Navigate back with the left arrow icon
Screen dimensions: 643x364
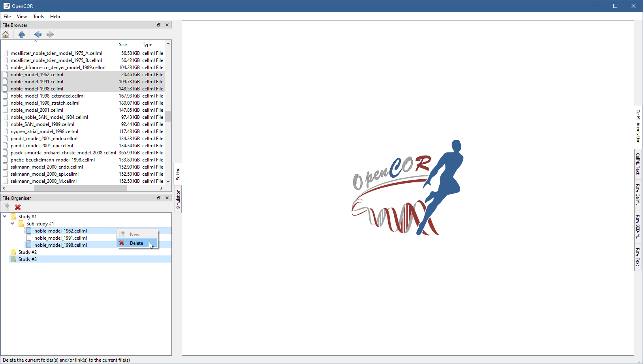click(38, 35)
